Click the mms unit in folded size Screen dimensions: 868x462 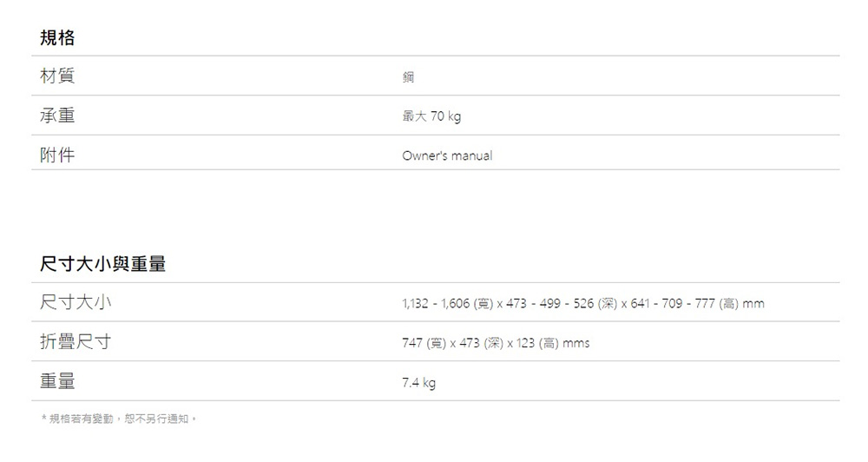coord(575,343)
